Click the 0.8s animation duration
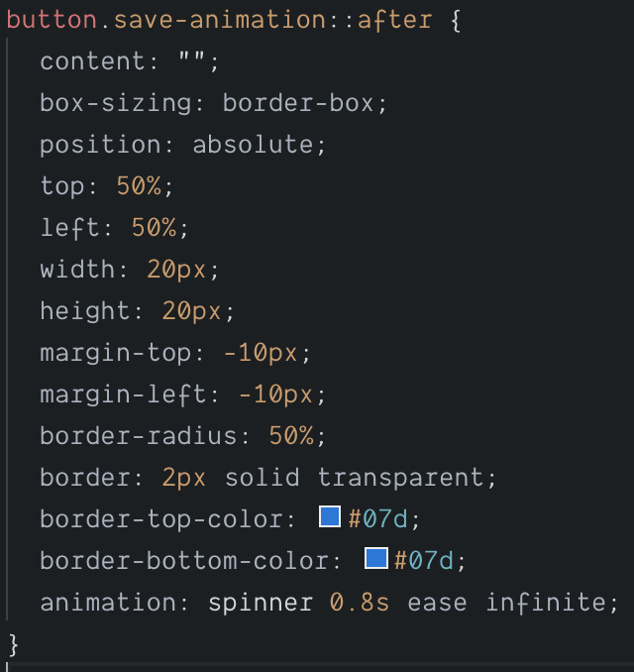634x672 pixels. point(359,603)
